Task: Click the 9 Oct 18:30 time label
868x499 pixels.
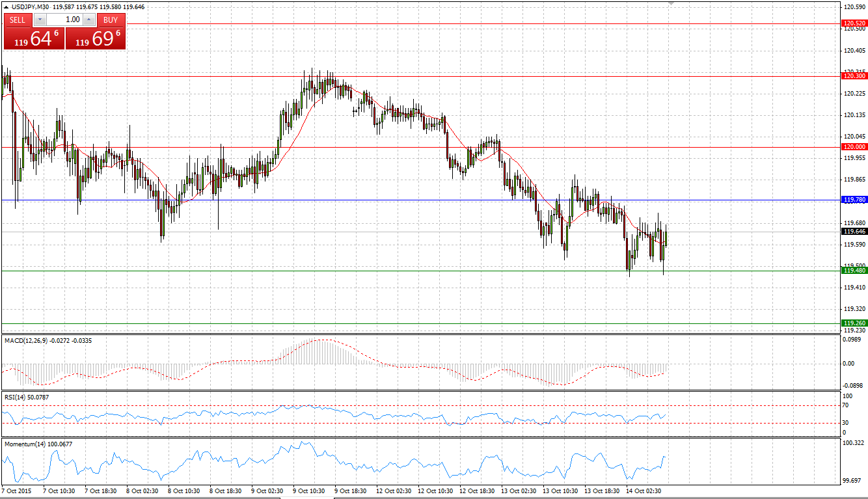Action: click(352, 491)
